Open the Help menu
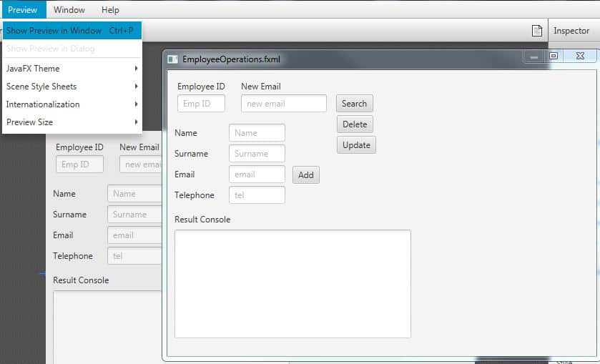This screenshot has height=364, width=600. 110,9
